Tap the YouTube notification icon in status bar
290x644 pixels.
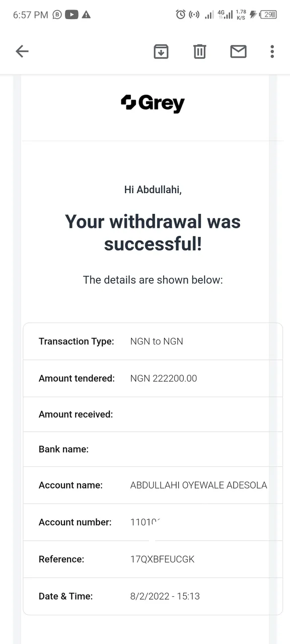(x=71, y=15)
